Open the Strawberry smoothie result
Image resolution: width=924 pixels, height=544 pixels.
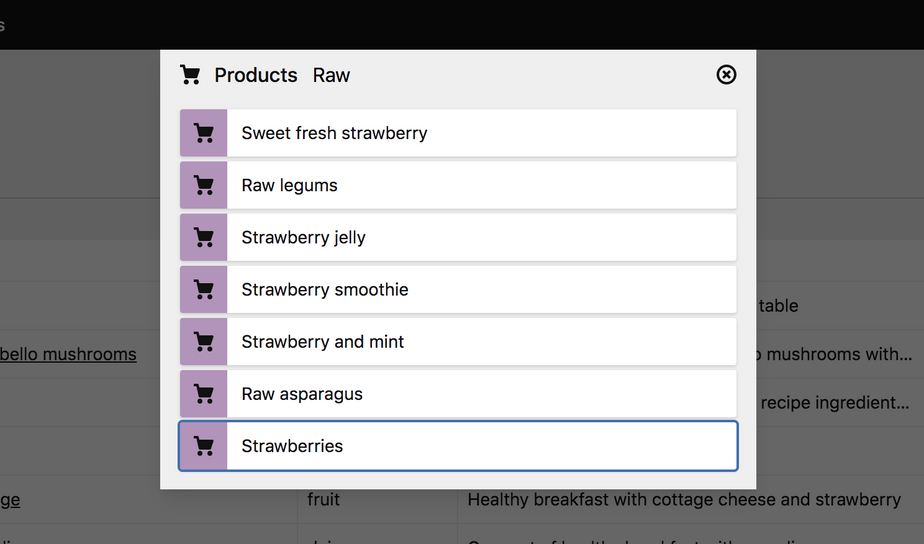[x=480, y=290]
